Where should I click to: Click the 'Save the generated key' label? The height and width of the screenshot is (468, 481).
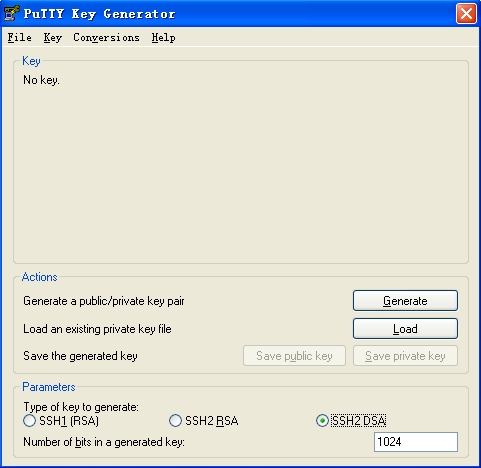(80, 356)
